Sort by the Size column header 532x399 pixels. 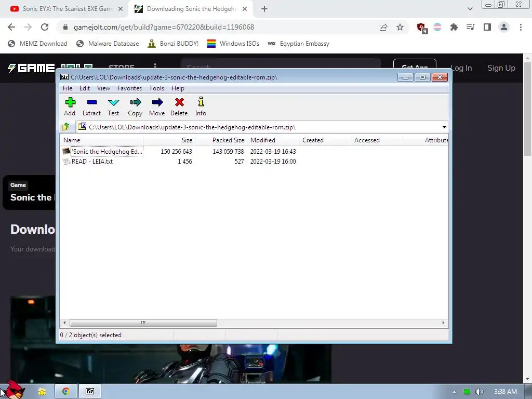pos(169,140)
